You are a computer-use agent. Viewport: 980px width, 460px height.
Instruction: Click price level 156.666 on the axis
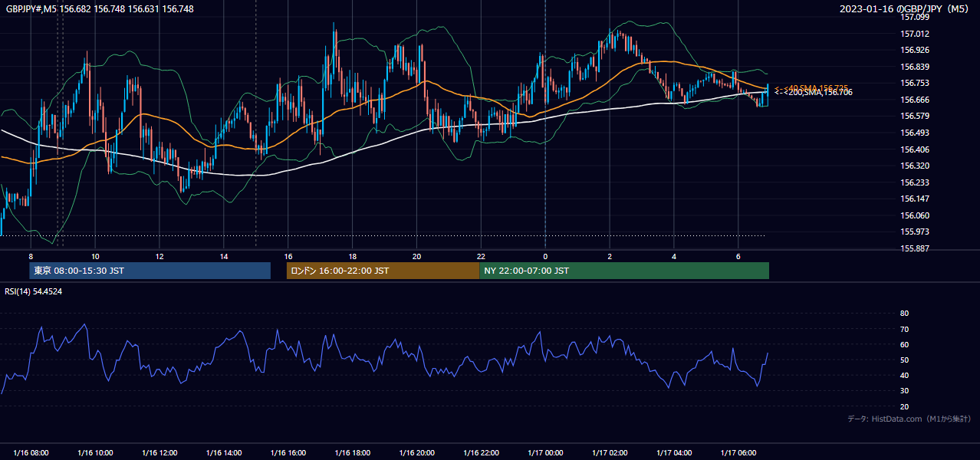click(915, 100)
